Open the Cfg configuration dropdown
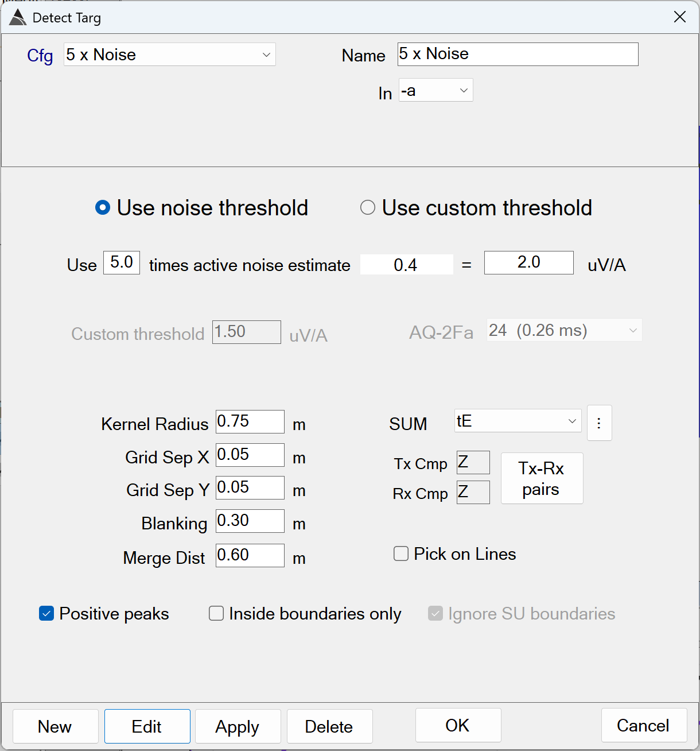Viewport: 700px width, 751px height. pos(169,55)
